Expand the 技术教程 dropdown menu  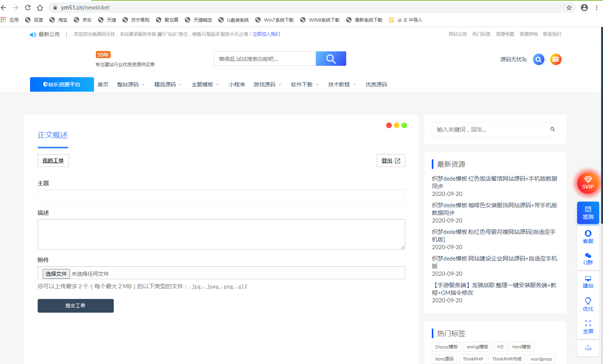coord(342,84)
